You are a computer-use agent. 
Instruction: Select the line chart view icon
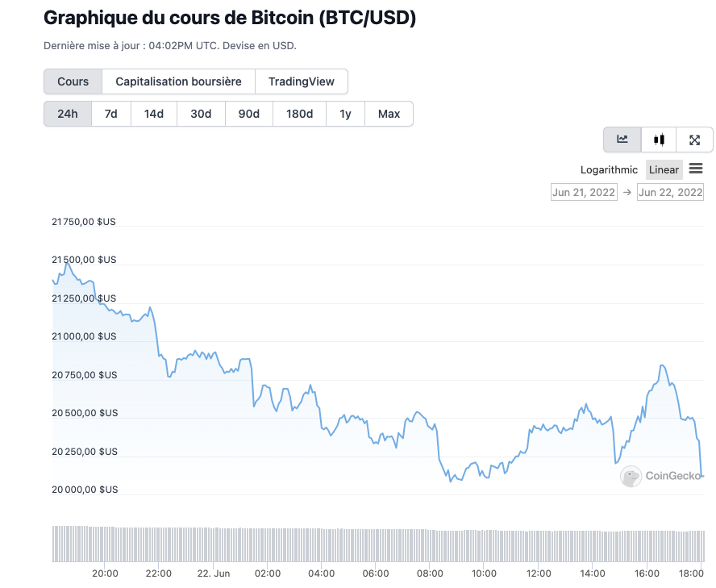(622, 140)
